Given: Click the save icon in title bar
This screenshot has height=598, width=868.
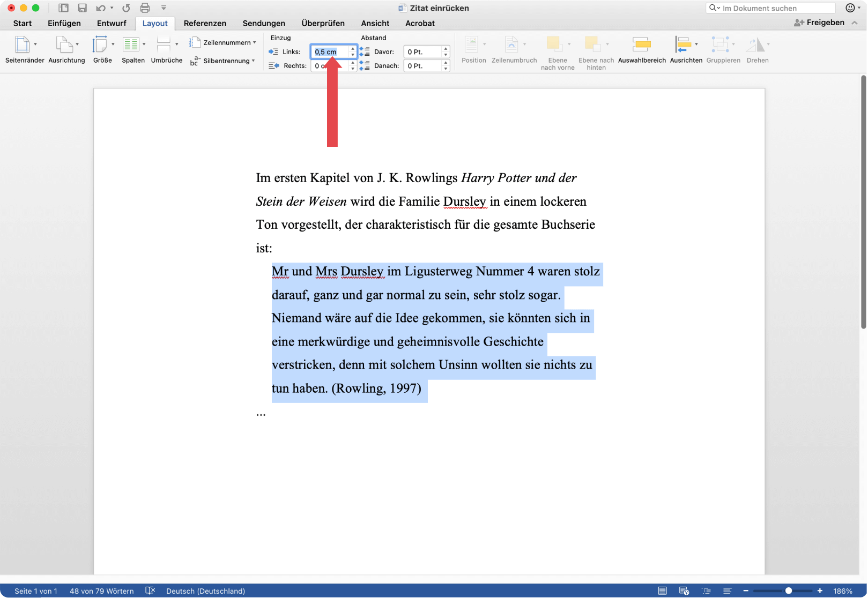Looking at the screenshot, I should 82,8.
